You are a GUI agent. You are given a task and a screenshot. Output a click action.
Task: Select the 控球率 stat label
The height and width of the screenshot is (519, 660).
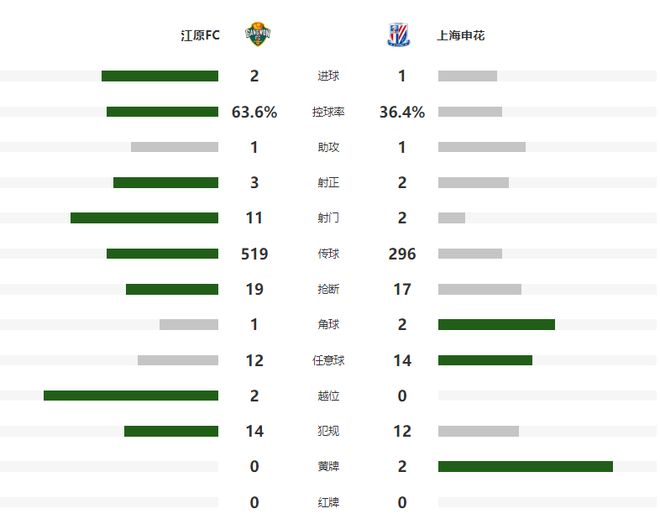point(328,112)
